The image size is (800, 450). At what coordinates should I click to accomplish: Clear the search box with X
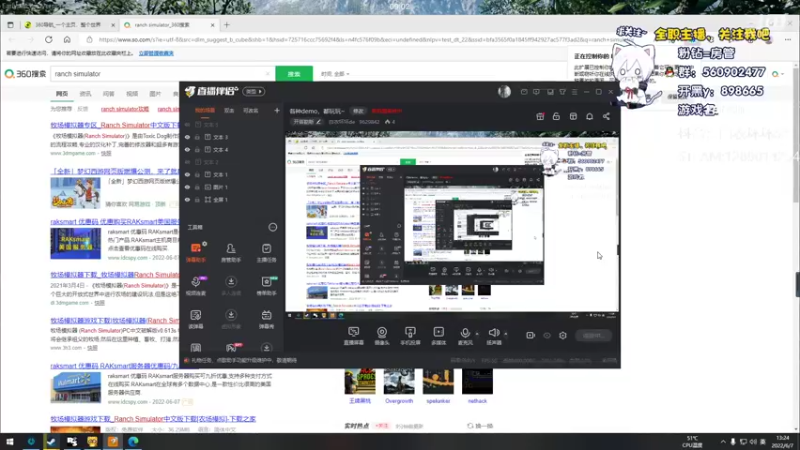(268, 74)
